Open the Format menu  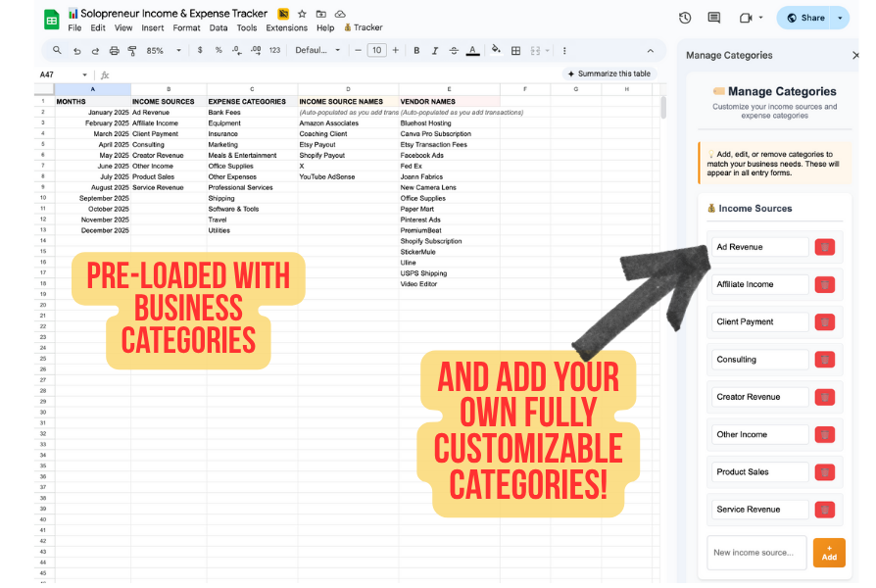186,27
